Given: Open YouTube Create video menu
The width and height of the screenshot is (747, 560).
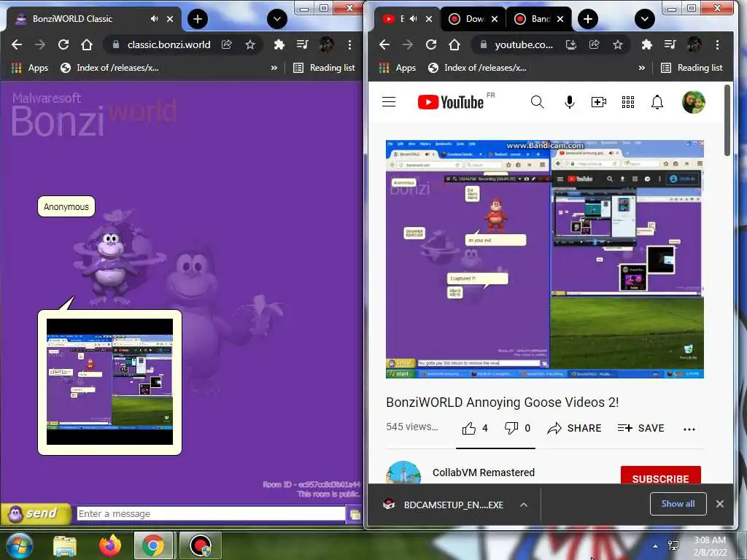Looking at the screenshot, I should 599,102.
